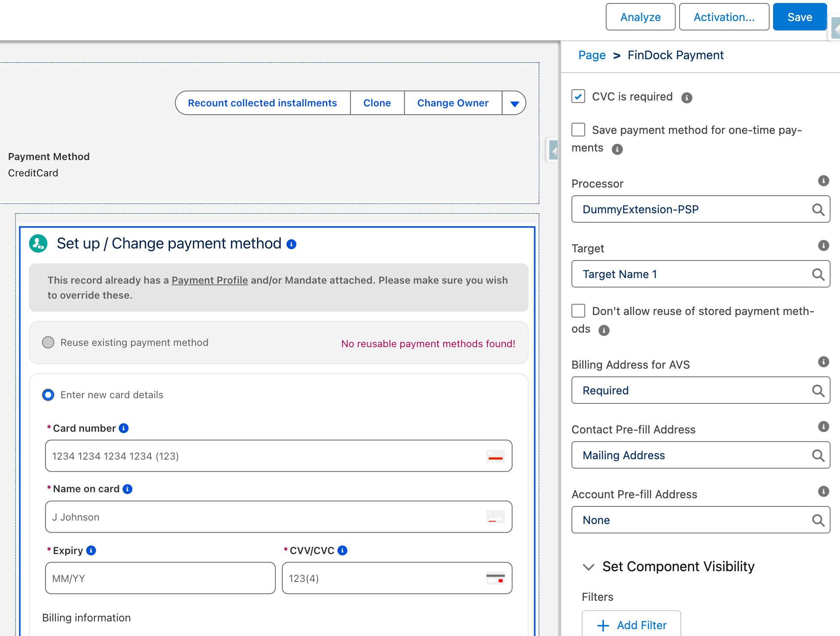Click the payment method icon in the header
Image resolution: width=840 pixels, height=636 pixels.
tap(38, 243)
